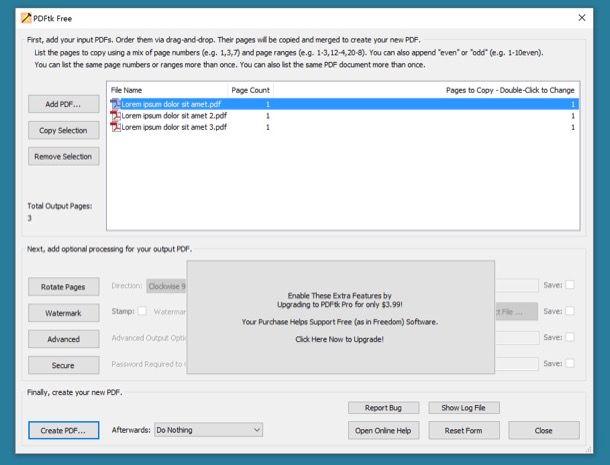
Task: Toggle Save checkbox in Watermark row
Action: [570, 311]
